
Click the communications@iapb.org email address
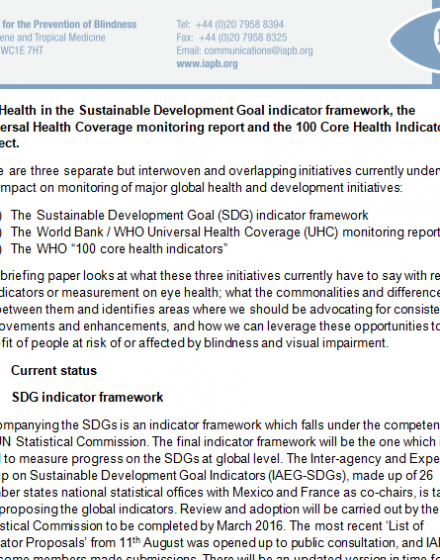[259, 51]
